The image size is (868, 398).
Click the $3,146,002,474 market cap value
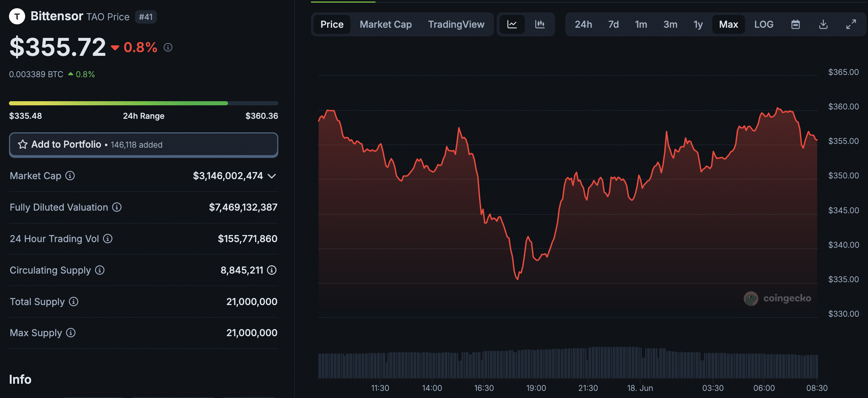(228, 176)
